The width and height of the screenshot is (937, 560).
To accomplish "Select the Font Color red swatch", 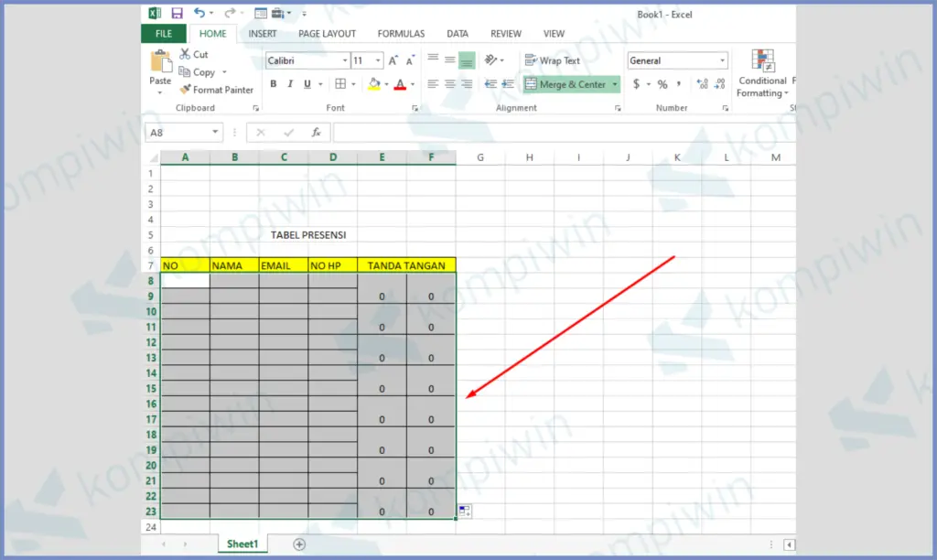I will point(400,88).
